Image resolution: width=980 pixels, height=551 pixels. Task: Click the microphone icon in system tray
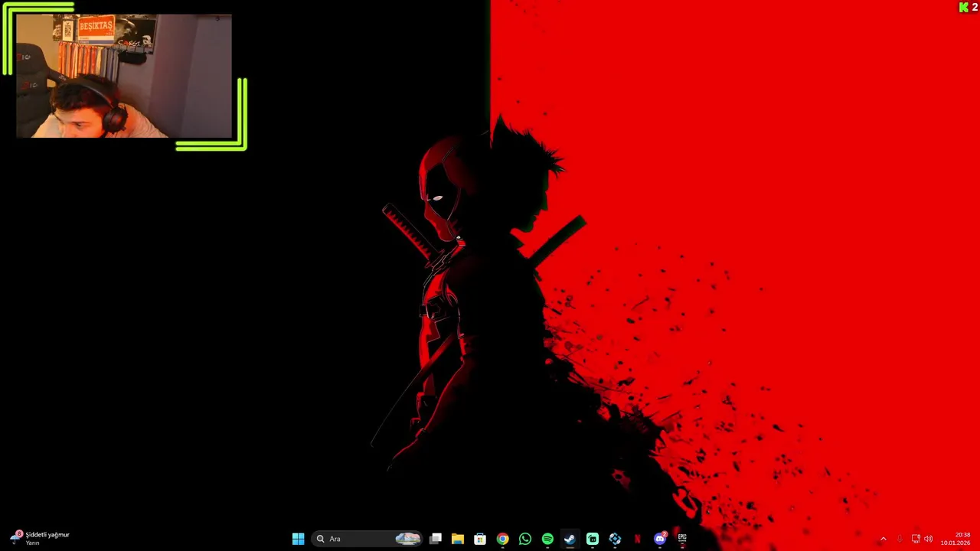900,539
